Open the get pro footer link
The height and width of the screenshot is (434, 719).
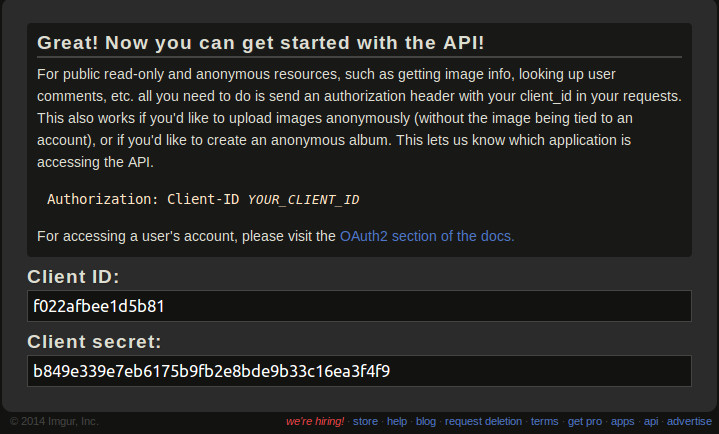(x=585, y=421)
